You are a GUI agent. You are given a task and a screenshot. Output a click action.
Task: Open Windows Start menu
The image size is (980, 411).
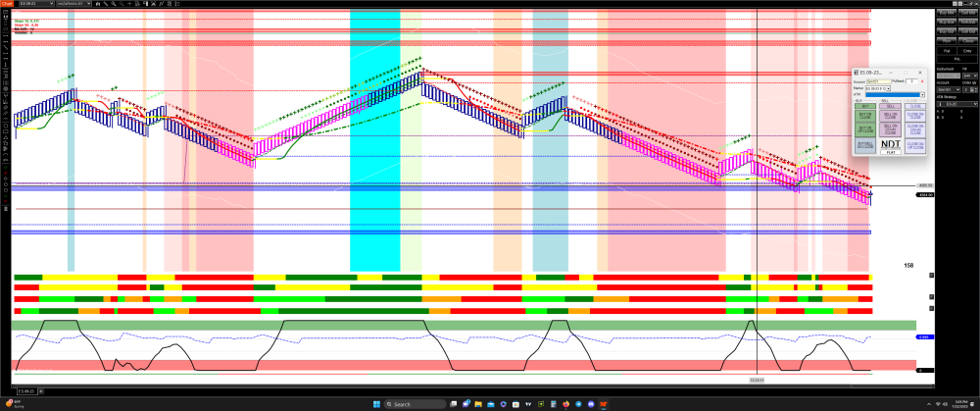377,404
